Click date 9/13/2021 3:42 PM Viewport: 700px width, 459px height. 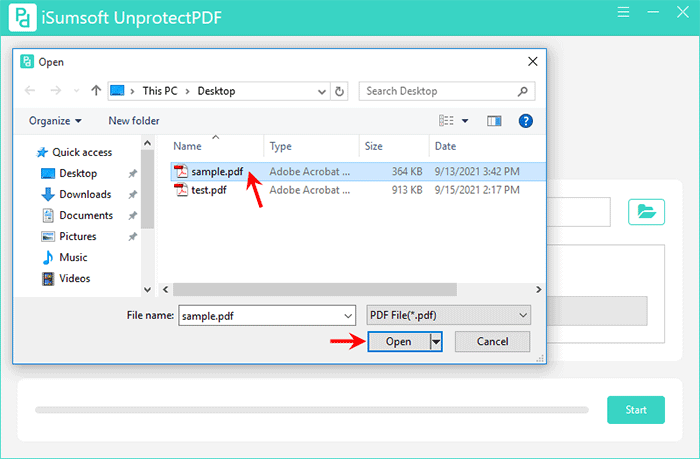coord(477,171)
